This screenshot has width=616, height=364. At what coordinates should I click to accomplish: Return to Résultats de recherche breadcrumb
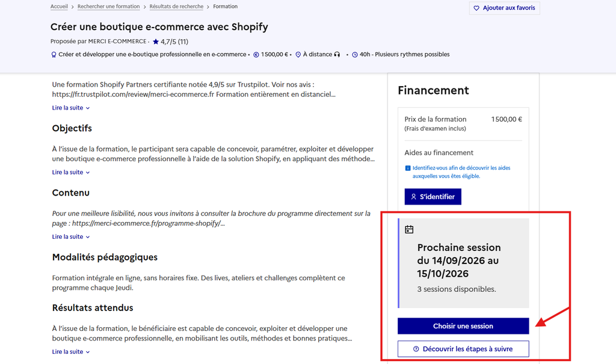coord(176,7)
